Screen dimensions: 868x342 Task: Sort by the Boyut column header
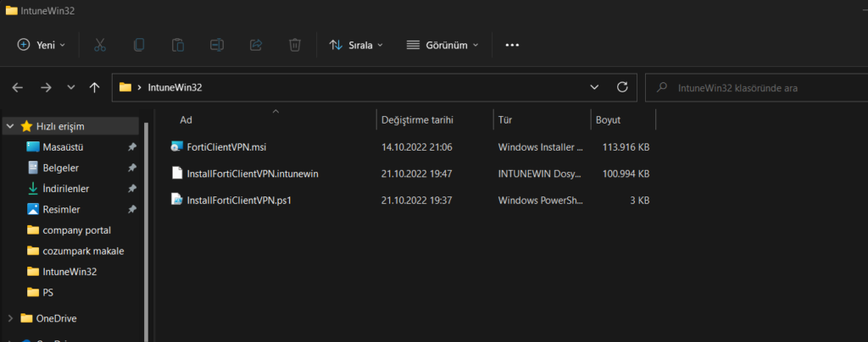(x=608, y=120)
